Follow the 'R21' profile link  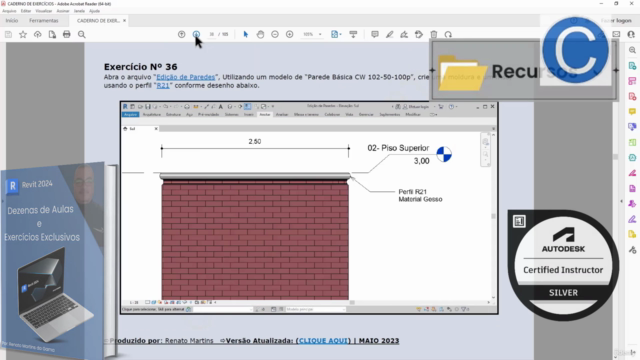click(x=163, y=86)
